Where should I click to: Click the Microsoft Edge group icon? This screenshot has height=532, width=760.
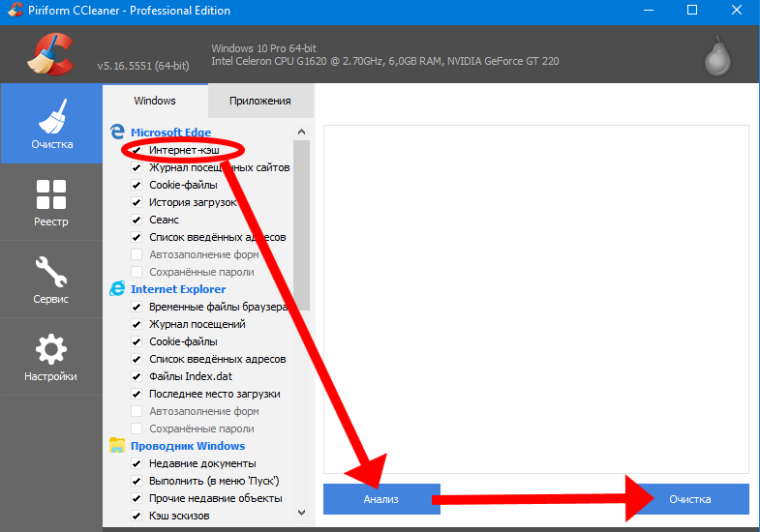(x=117, y=133)
